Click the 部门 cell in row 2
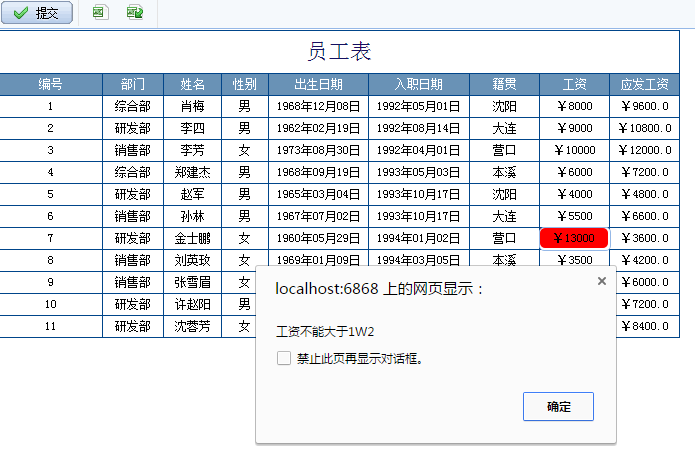 [x=133, y=129]
